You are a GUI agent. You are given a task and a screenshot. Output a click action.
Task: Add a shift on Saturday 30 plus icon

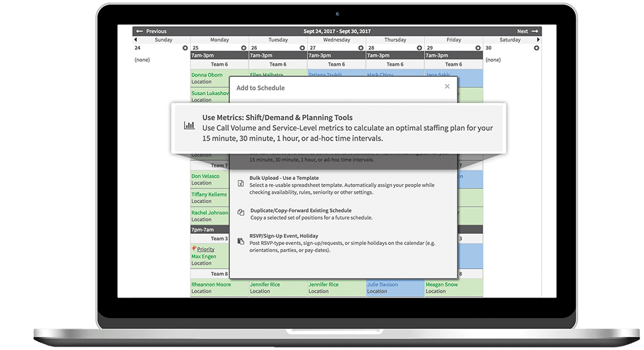click(536, 48)
